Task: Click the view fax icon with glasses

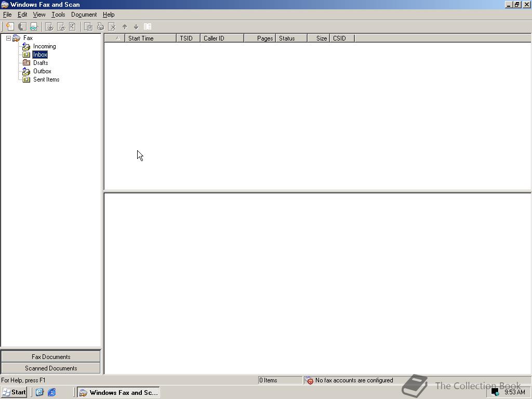Action: point(34,26)
